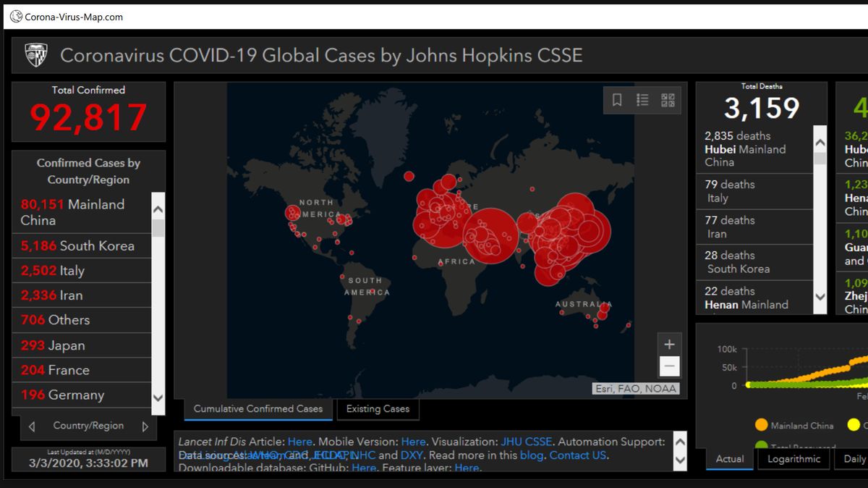Click the Contact US link
Image resolution: width=868 pixels, height=488 pixels.
[x=577, y=455]
